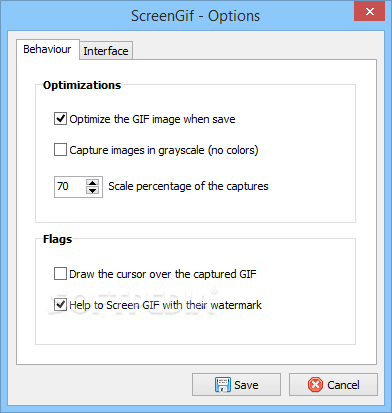The image size is (392, 413).
Task: Click the red X Cancel icon
Action: coord(315,385)
